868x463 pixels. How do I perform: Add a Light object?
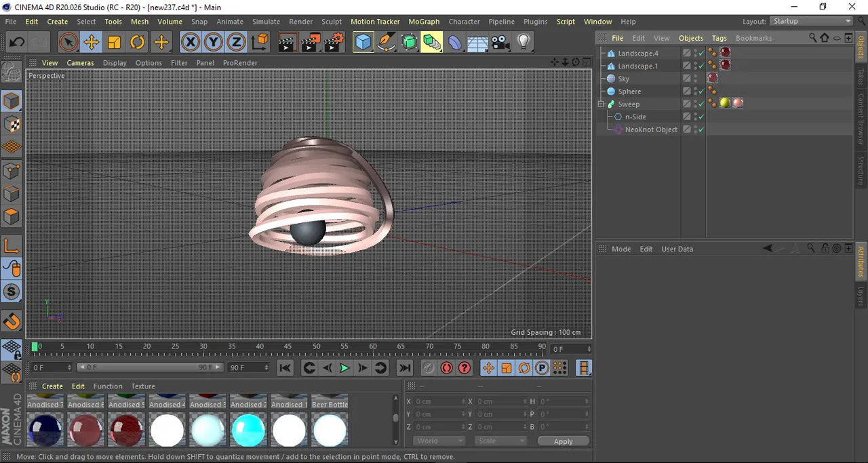pos(524,43)
